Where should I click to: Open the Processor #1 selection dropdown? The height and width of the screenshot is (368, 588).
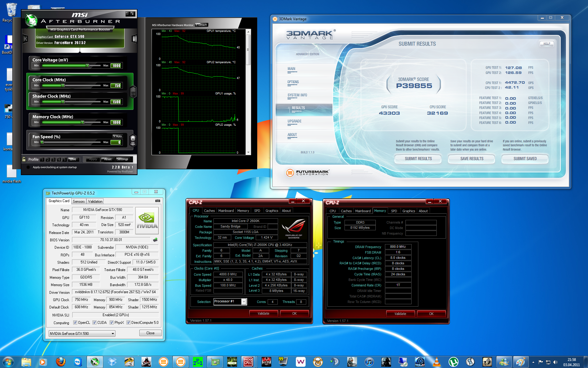(230, 301)
